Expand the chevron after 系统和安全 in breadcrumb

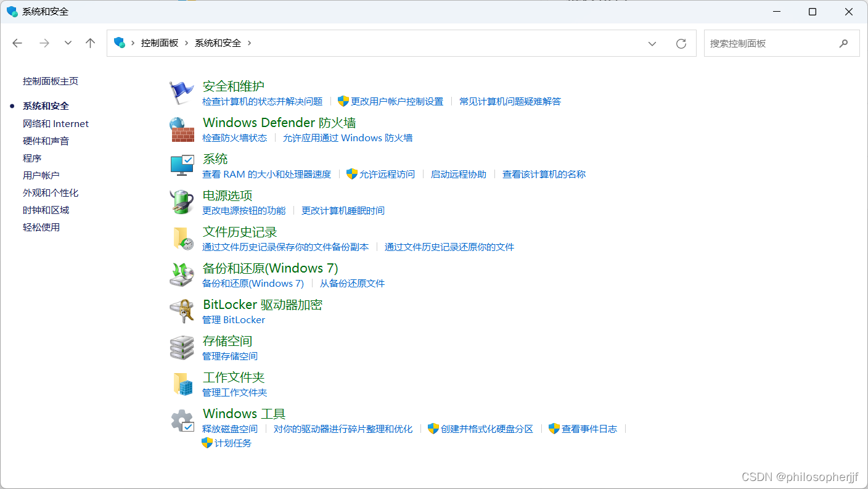249,43
